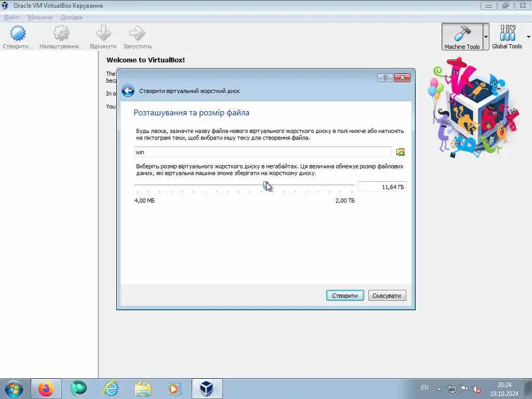Expand the Machine Tools dropdown arrow
This screenshot has height=399, width=532.
486,37
